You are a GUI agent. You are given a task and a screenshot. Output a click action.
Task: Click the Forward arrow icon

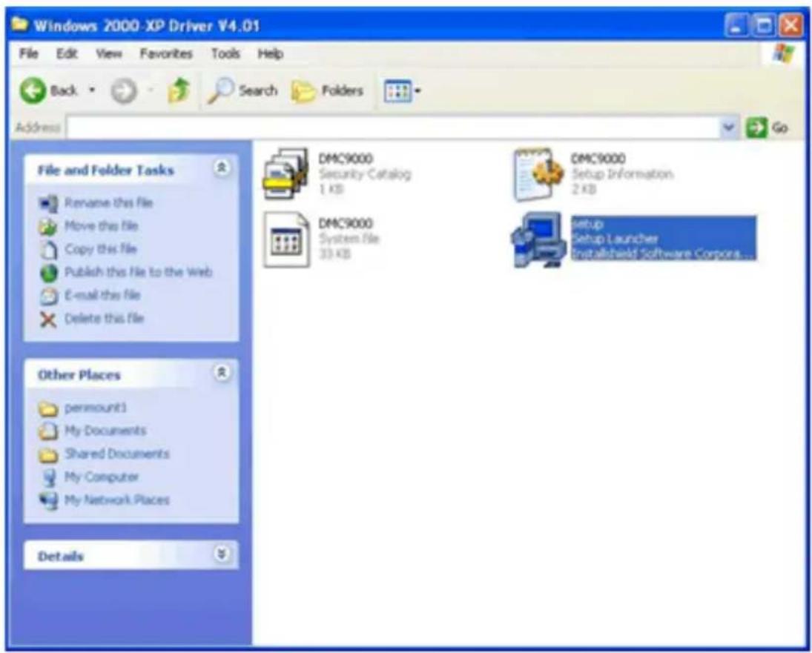tap(124, 92)
